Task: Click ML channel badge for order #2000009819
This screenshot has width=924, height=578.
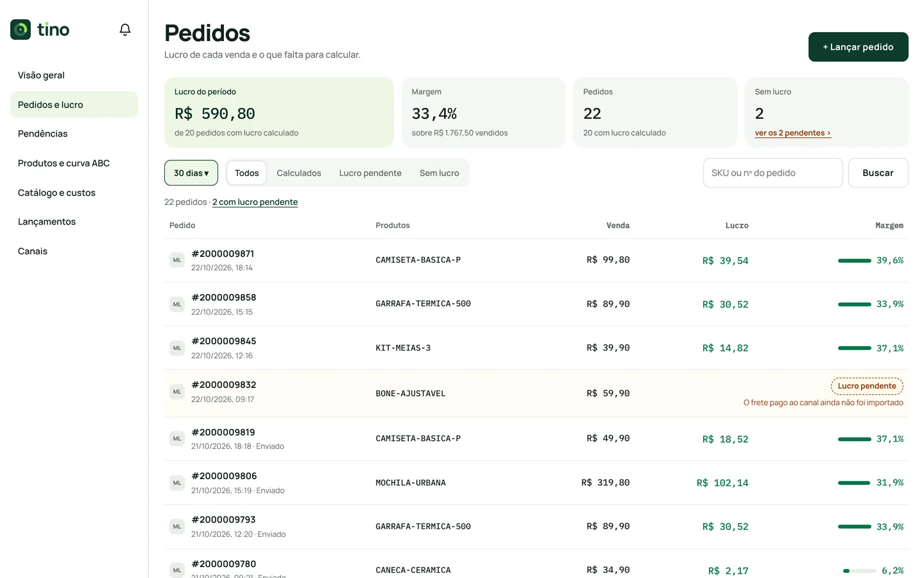Action: [177, 439]
